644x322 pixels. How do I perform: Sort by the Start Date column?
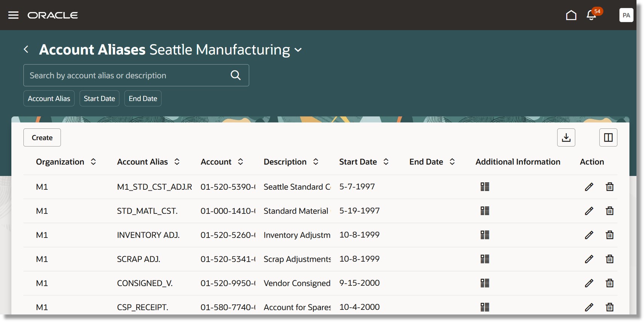pyautogui.click(x=386, y=162)
